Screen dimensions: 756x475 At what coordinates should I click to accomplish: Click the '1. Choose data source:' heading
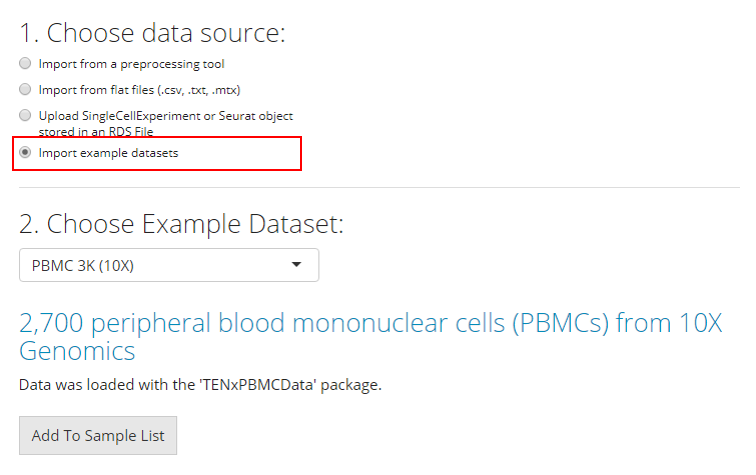click(x=152, y=32)
